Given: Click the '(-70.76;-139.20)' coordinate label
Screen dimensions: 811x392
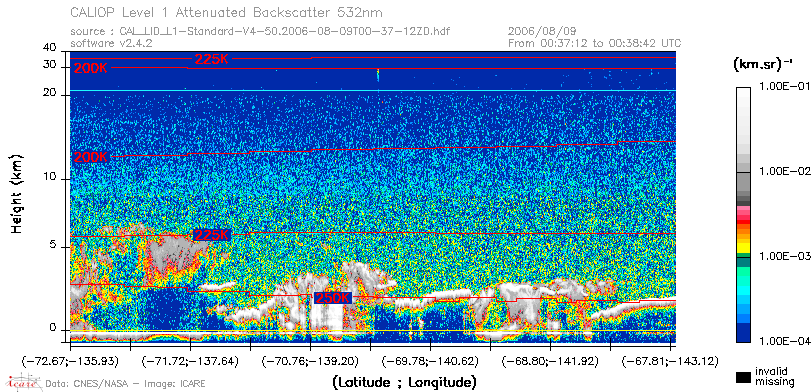Looking at the screenshot, I should [x=310, y=361].
